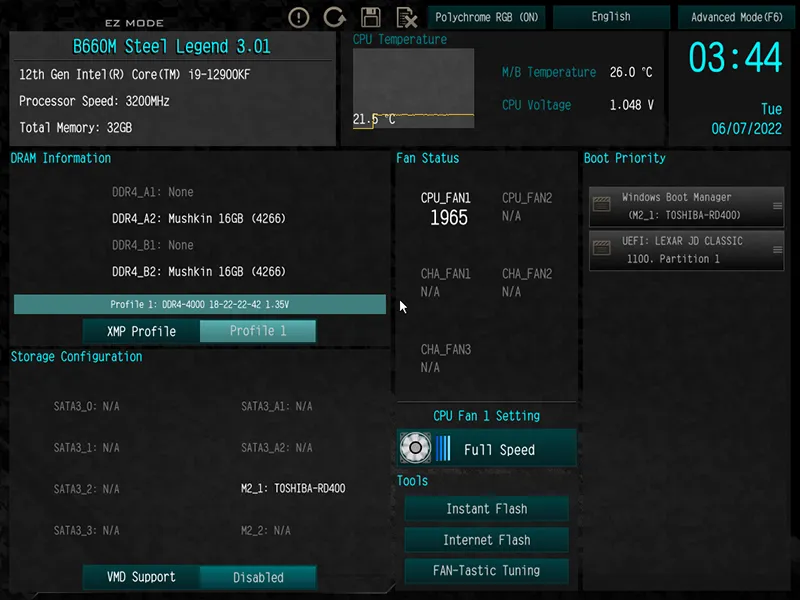
Task: Click the discard changes document icon
Action: (406, 17)
